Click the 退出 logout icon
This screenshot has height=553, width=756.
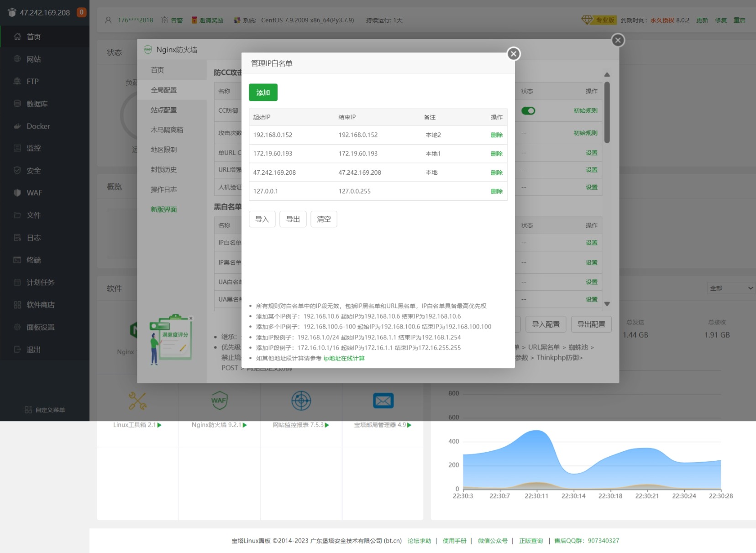click(x=17, y=349)
